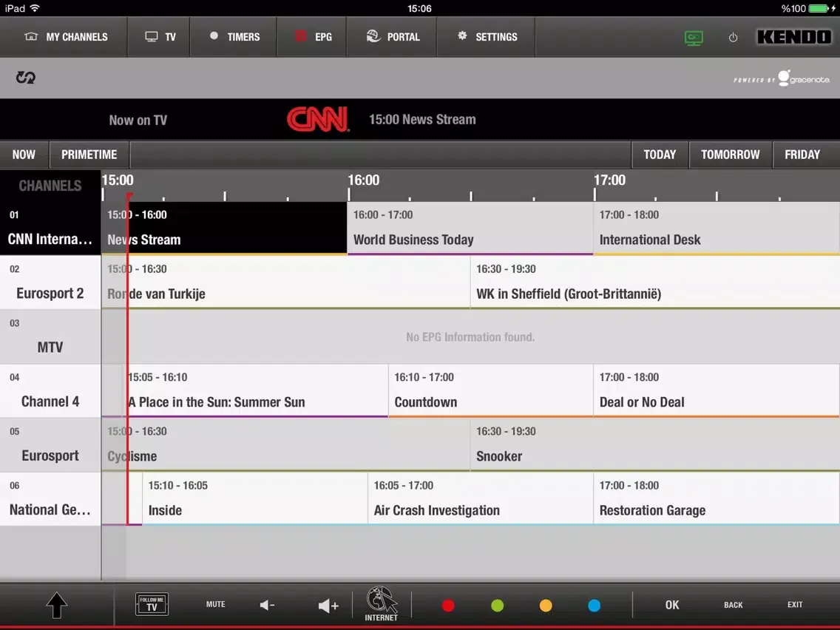Open A Place in the Sun program
The height and width of the screenshot is (630, 840).
(x=255, y=390)
